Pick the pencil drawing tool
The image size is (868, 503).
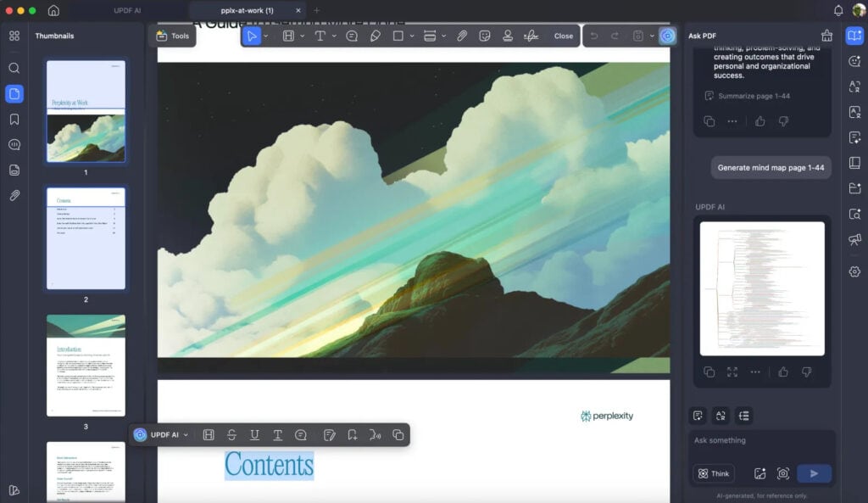click(375, 36)
